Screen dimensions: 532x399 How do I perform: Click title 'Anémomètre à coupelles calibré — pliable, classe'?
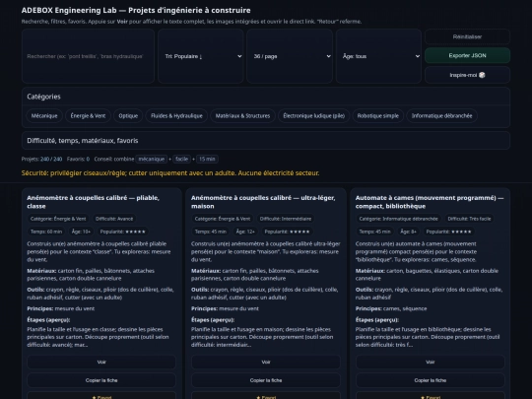coord(93,202)
